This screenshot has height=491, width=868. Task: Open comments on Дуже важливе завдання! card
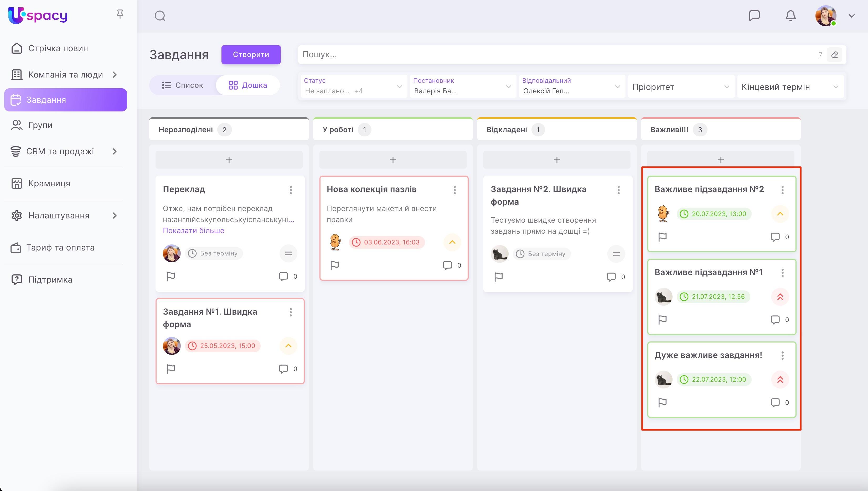click(775, 402)
